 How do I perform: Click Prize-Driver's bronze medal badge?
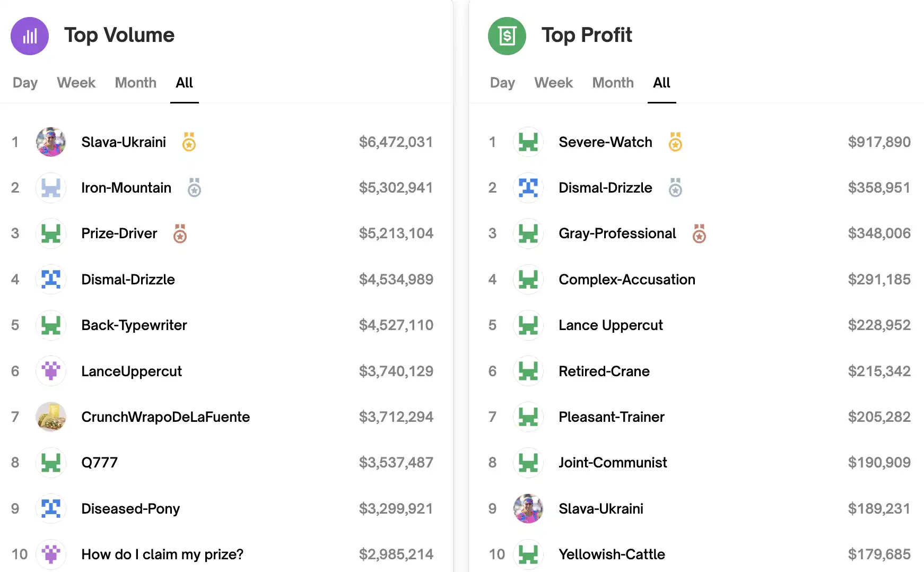coord(180,233)
